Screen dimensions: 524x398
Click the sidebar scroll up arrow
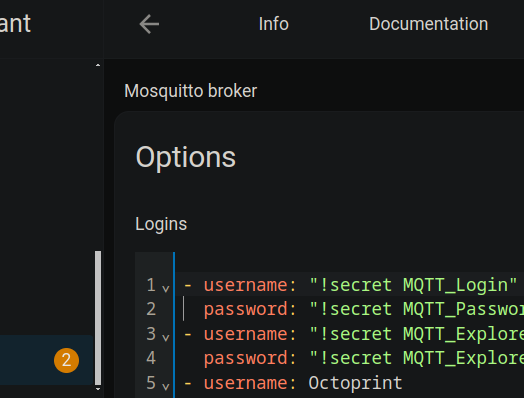tap(98, 65)
